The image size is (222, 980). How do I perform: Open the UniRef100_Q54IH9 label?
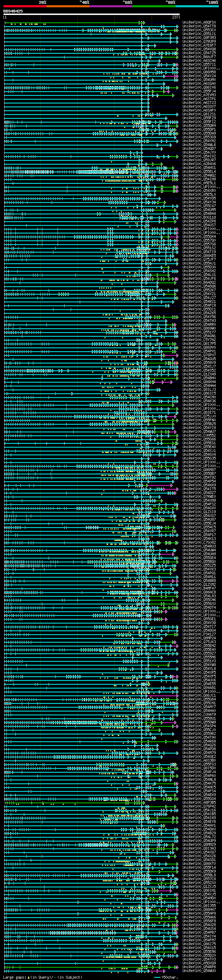click(x=199, y=179)
